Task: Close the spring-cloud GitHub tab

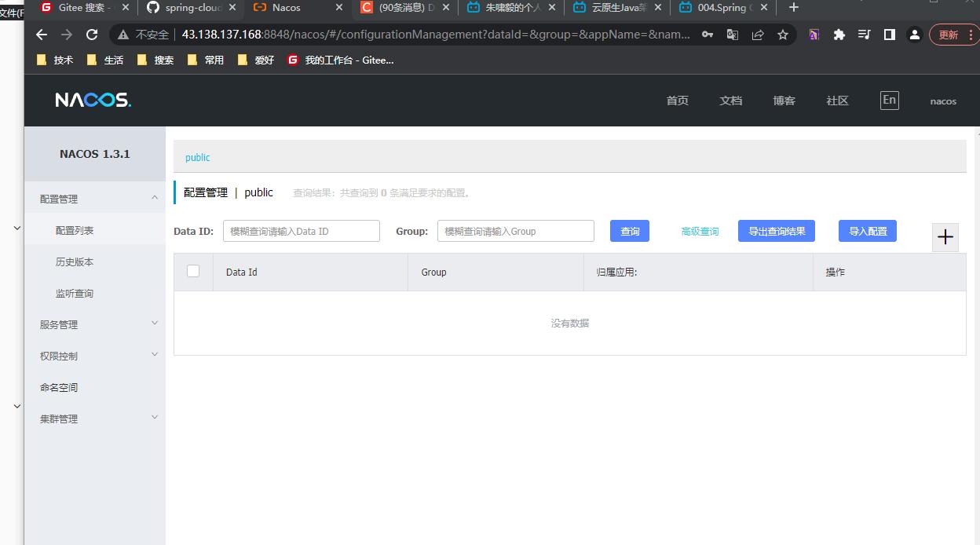Action: tap(232, 7)
